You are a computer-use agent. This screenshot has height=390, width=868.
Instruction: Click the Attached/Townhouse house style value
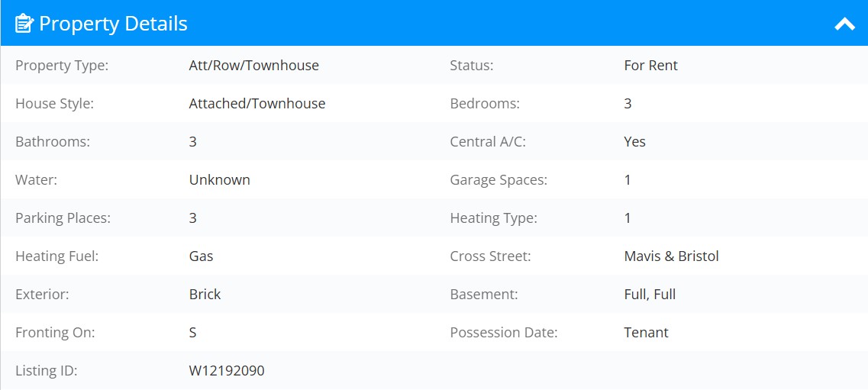[x=257, y=104]
